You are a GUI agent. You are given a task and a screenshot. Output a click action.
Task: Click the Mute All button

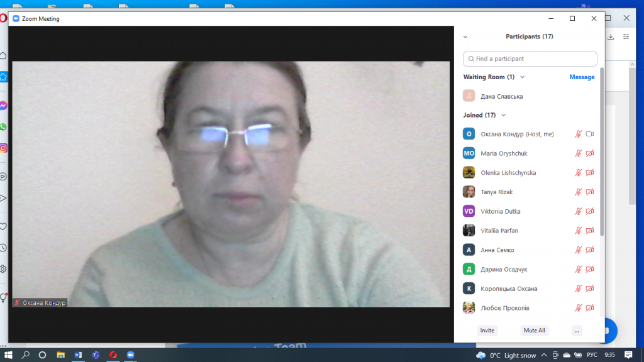(535, 331)
